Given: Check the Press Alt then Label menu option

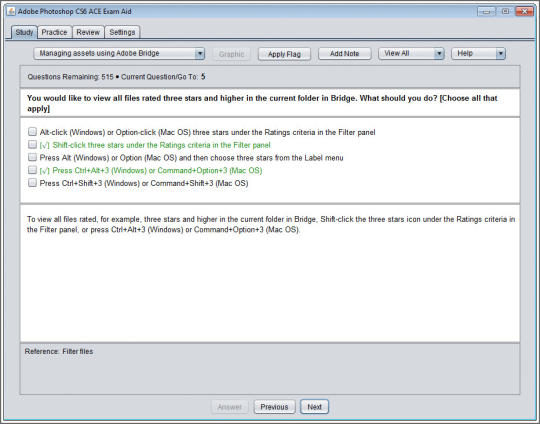Looking at the screenshot, I should pyautogui.click(x=32, y=157).
